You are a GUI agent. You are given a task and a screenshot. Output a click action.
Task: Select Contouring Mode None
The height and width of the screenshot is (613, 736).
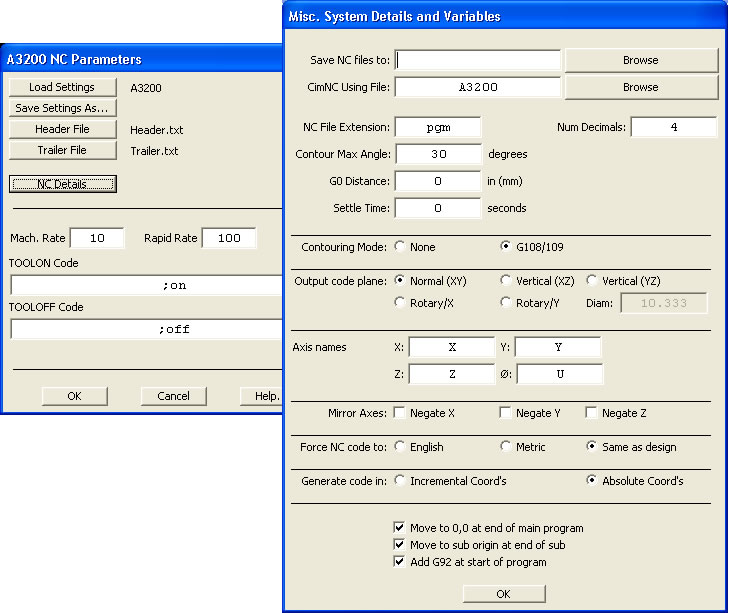coord(415,247)
